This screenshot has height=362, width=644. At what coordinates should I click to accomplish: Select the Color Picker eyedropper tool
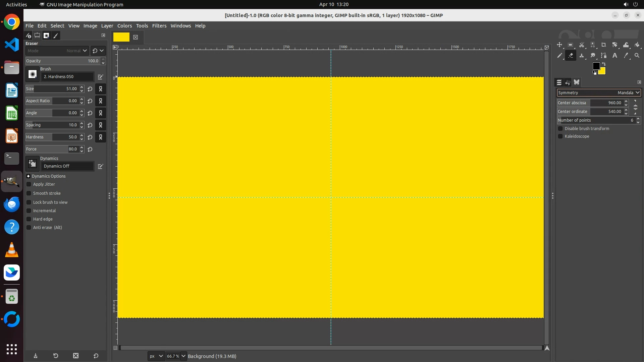click(626, 56)
